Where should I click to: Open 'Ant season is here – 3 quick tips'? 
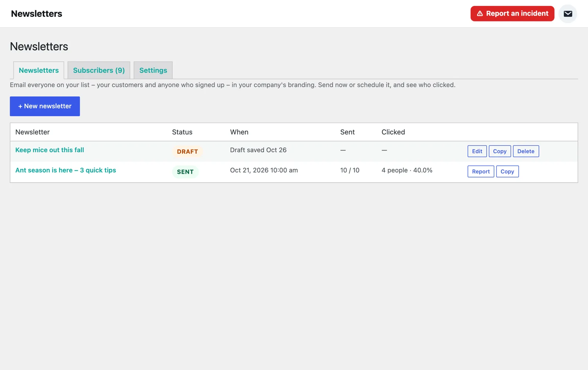(x=66, y=170)
